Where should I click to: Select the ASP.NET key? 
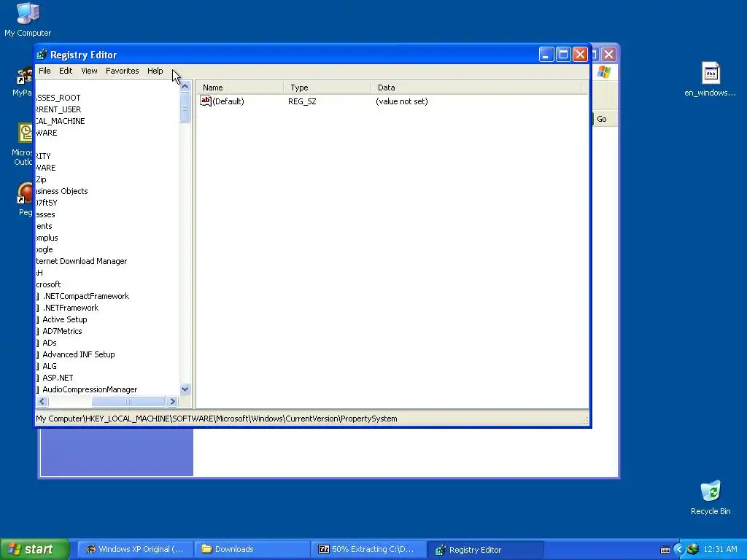[x=58, y=378]
